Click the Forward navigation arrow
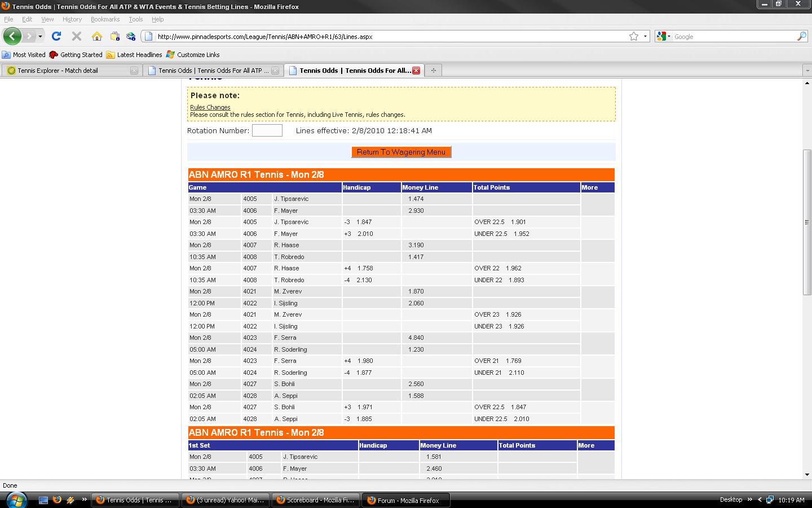Image resolution: width=812 pixels, height=508 pixels. coord(29,36)
